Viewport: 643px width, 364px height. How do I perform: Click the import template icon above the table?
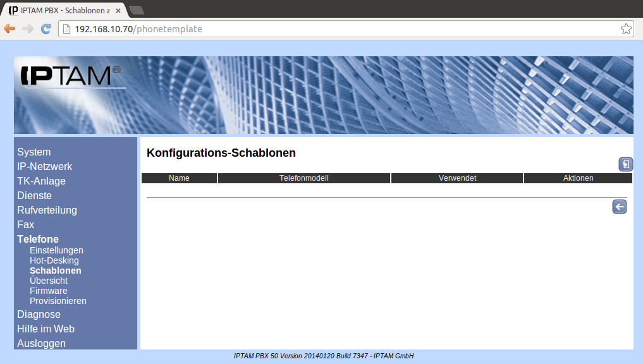point(625,164)
